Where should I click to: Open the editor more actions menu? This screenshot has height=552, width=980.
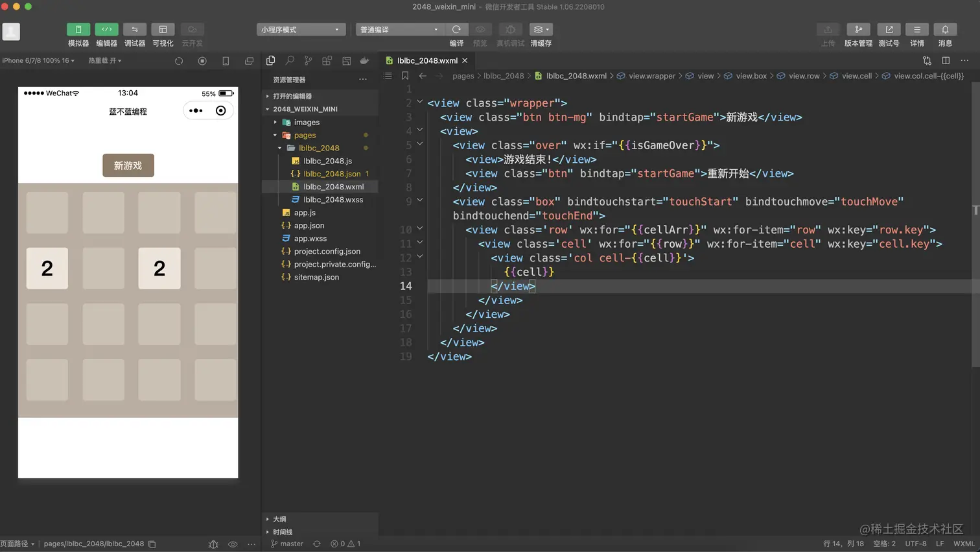click(964, 60)
